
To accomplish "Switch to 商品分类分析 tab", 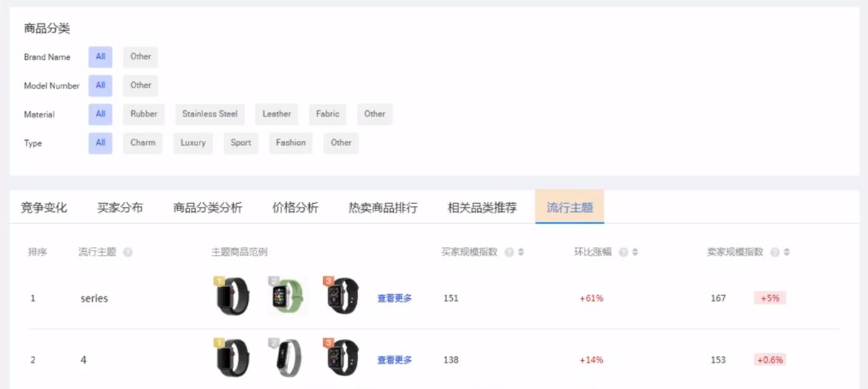I will tap(208, 207).
